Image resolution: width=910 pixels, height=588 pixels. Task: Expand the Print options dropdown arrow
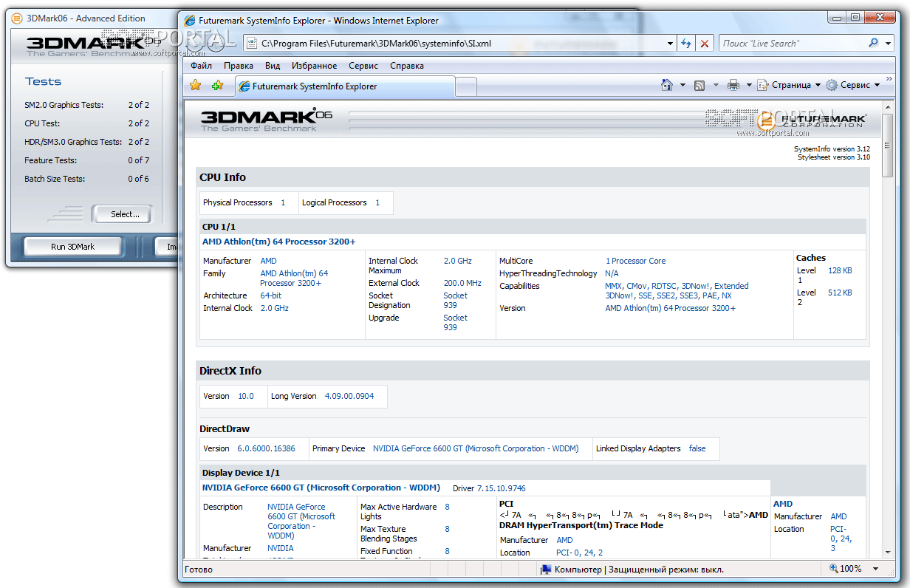tap(749, 85)
